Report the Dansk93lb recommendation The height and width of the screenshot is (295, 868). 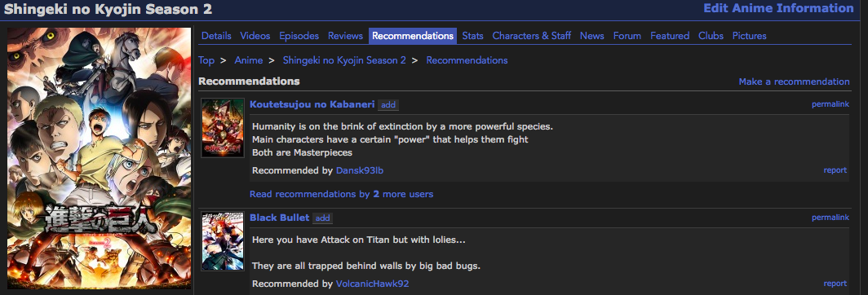835,170
